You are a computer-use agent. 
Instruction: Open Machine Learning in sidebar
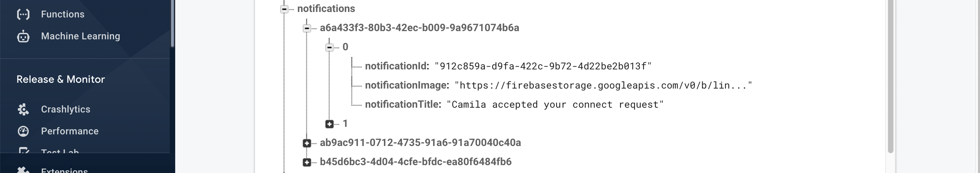[x=80, y=37]
